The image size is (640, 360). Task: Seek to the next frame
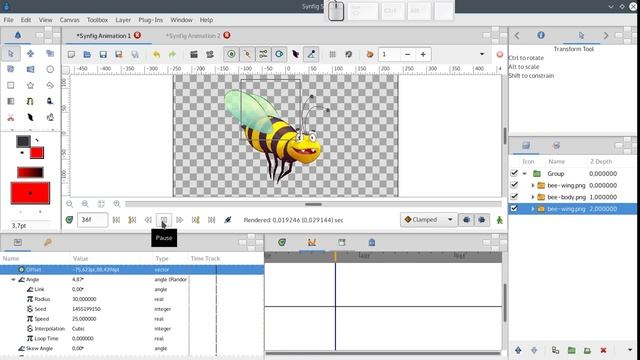coord(180,220)
